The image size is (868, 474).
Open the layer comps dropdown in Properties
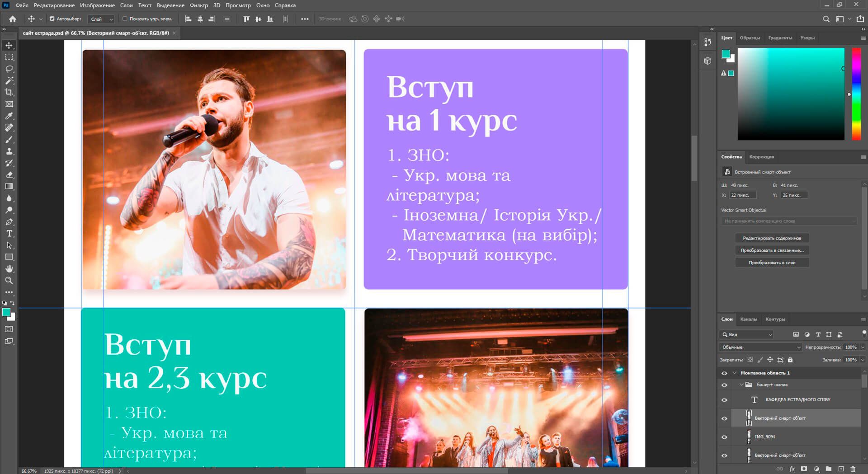coord(789,221)
